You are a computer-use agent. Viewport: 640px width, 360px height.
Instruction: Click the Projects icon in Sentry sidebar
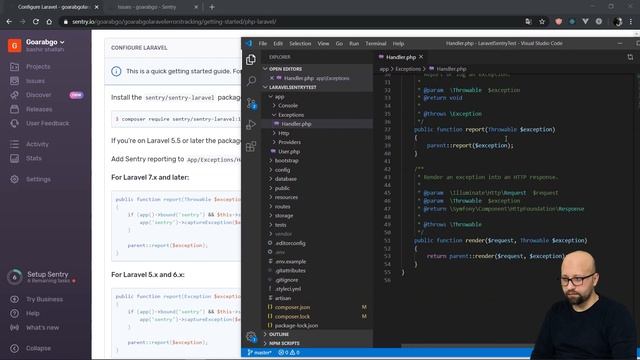[14, 67]
